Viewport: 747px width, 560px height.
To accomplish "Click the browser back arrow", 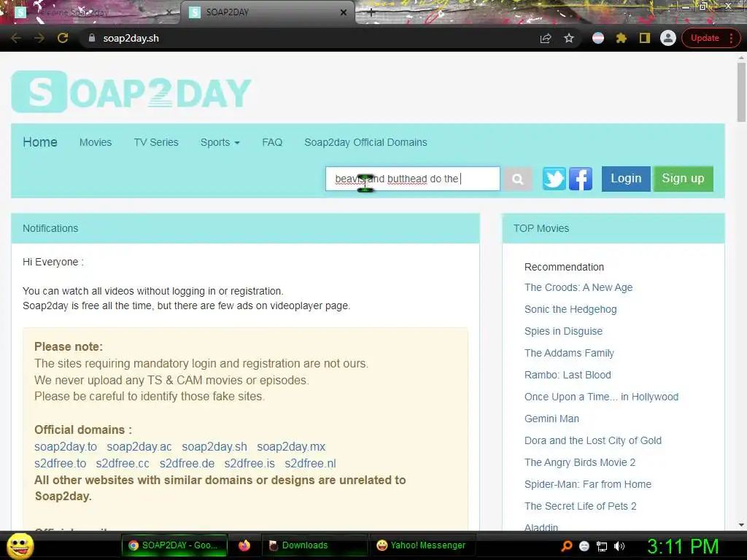I will click(x=16, y=38).
